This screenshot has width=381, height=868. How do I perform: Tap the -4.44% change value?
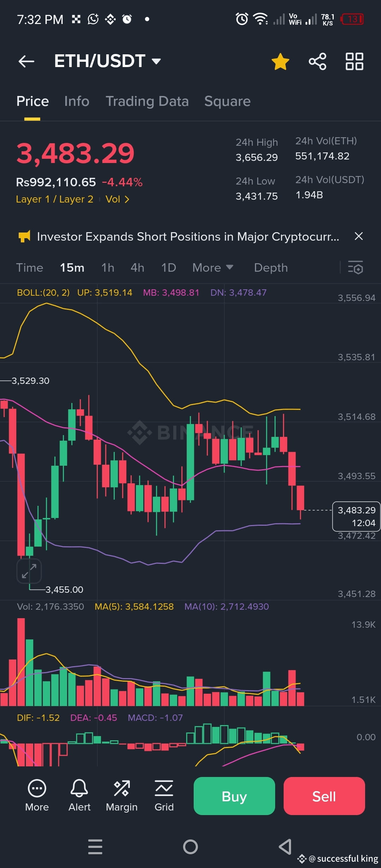point(122,182)
